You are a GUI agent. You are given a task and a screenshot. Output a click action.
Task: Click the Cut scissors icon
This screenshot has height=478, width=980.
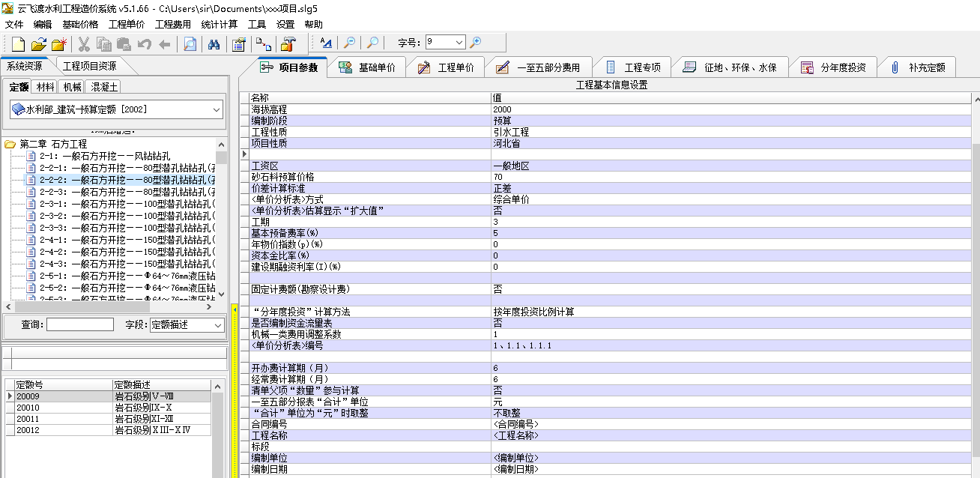point(84,43)
